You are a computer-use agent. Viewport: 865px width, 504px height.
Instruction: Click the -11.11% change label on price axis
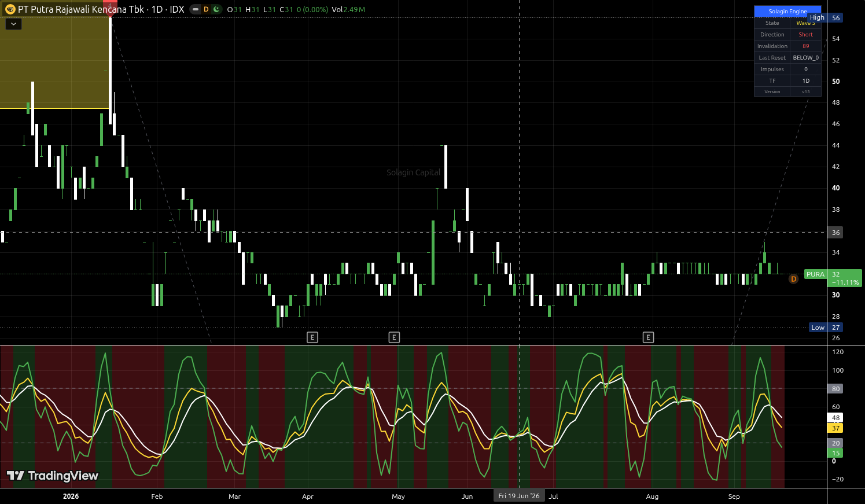[845, 282]
